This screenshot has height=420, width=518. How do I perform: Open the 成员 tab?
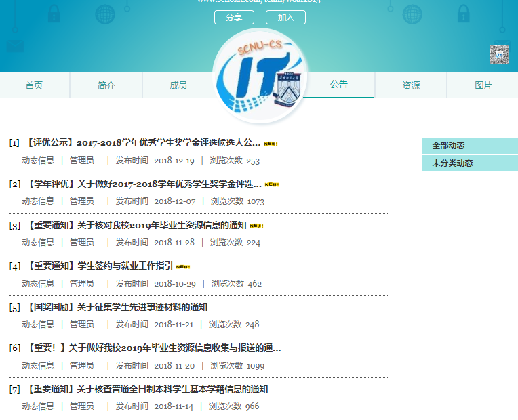point(178,85)
